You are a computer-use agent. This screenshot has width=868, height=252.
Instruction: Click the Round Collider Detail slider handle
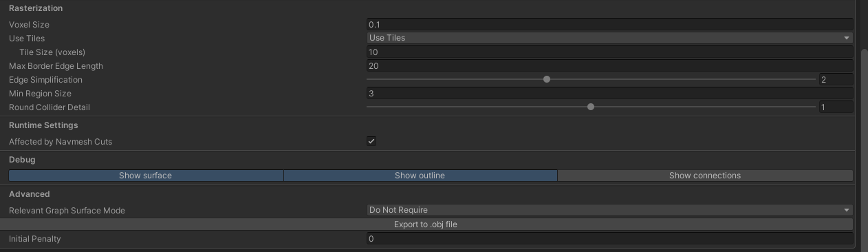[x=591, y=107]
